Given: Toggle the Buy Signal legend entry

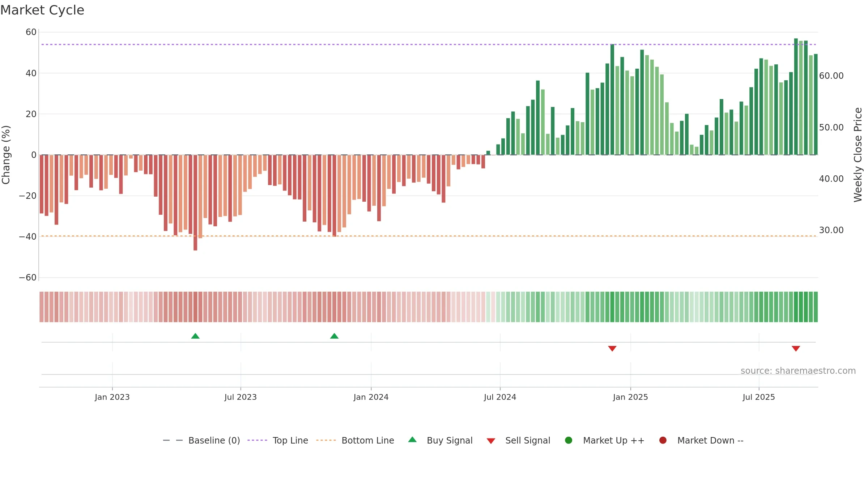Looking at the screenshot, I should click(x=440, y=440).
